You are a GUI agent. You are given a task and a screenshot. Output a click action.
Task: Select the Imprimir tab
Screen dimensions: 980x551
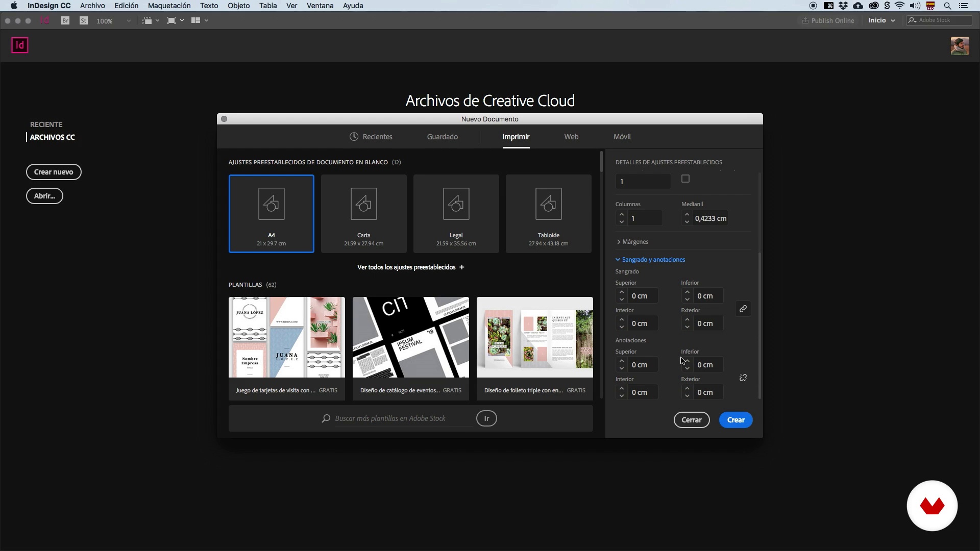tap(516, 137)
